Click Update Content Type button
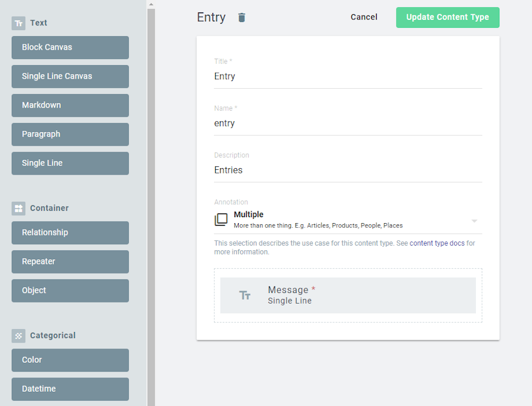 [x=447, y=17]
